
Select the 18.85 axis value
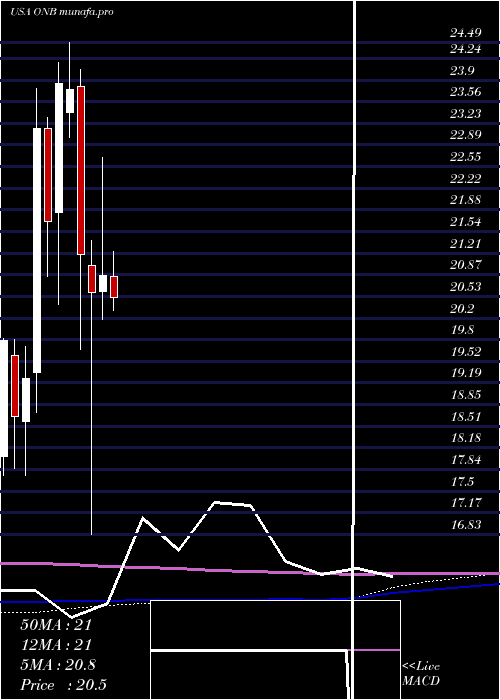click(465, 395)
